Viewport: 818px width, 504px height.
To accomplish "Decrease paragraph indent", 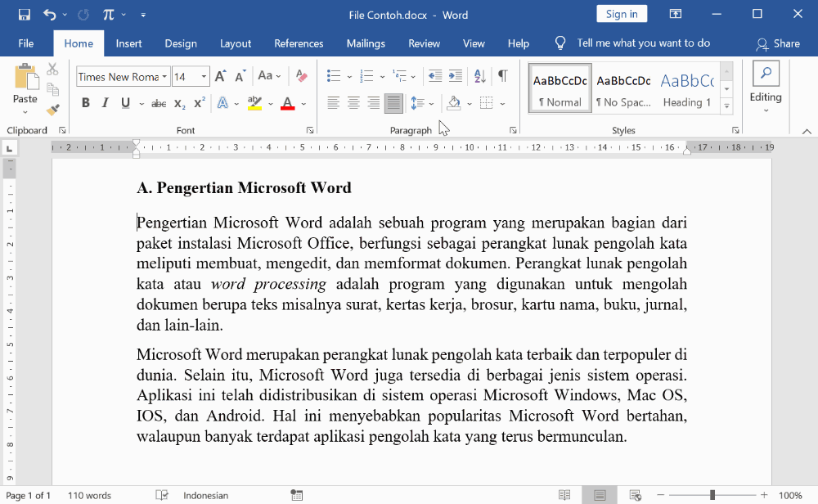I will pyautogui.click(x=435, y=76).
